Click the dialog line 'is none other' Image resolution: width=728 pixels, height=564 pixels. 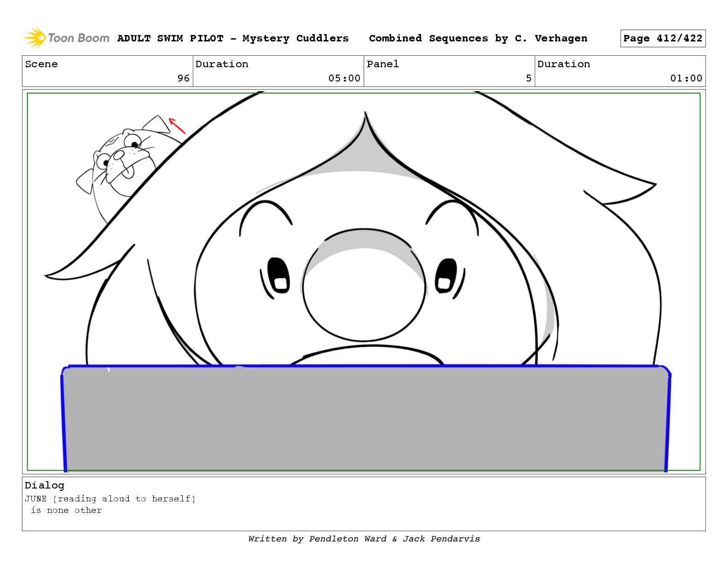point(66,510)
